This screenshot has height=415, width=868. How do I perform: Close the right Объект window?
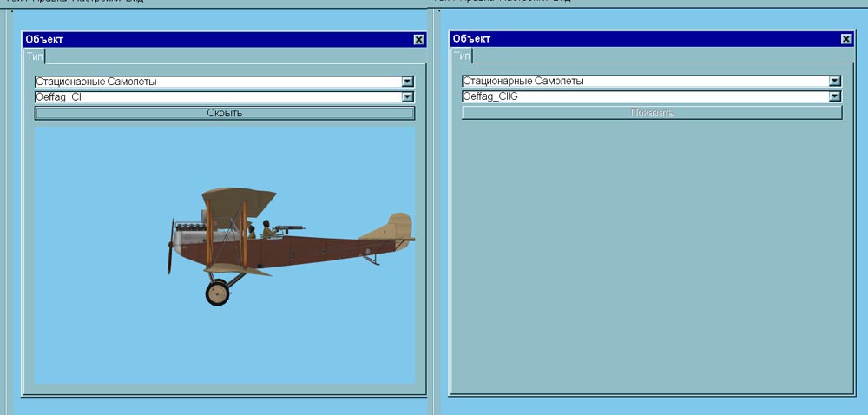(846, 39)
